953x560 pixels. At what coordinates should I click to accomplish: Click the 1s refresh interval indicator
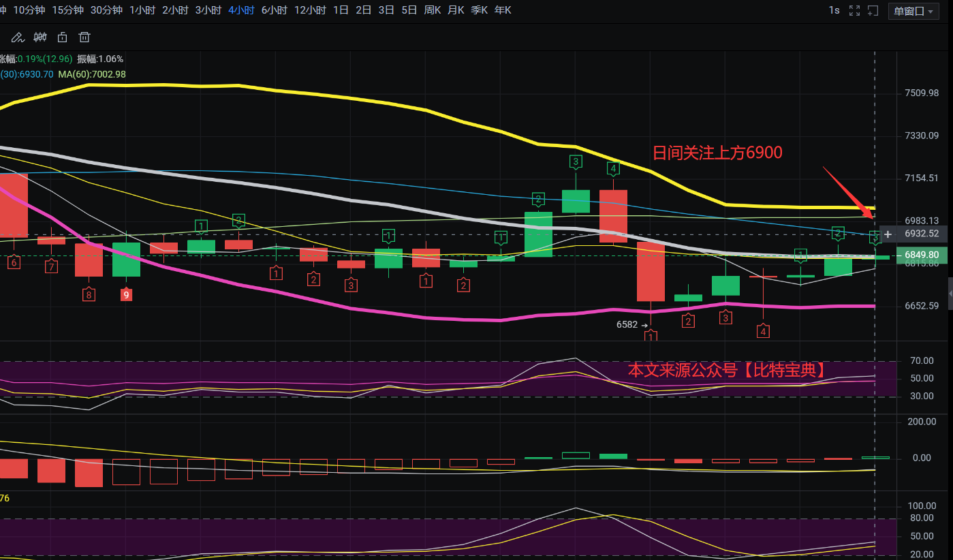[x=834, y=10]
